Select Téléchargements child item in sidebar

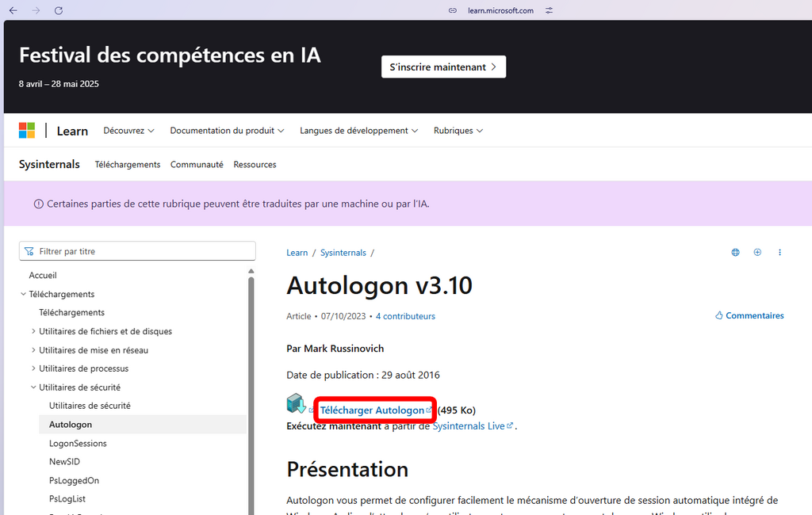click(71, 313)
